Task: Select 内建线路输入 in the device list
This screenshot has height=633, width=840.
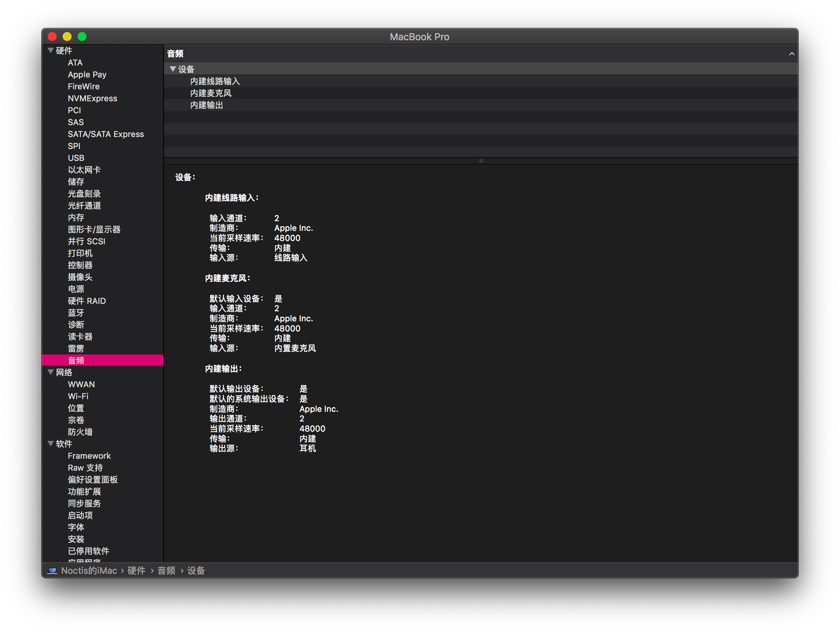Action: (215, 81)
